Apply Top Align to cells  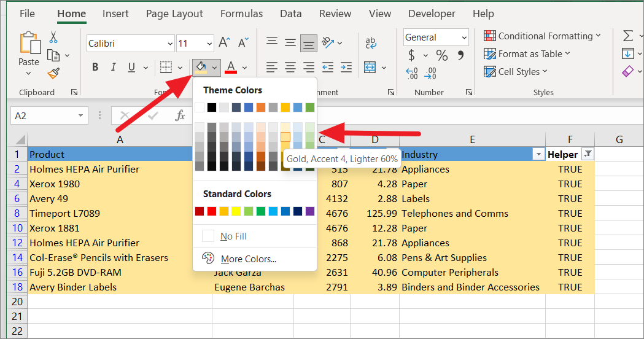(271, 42)
